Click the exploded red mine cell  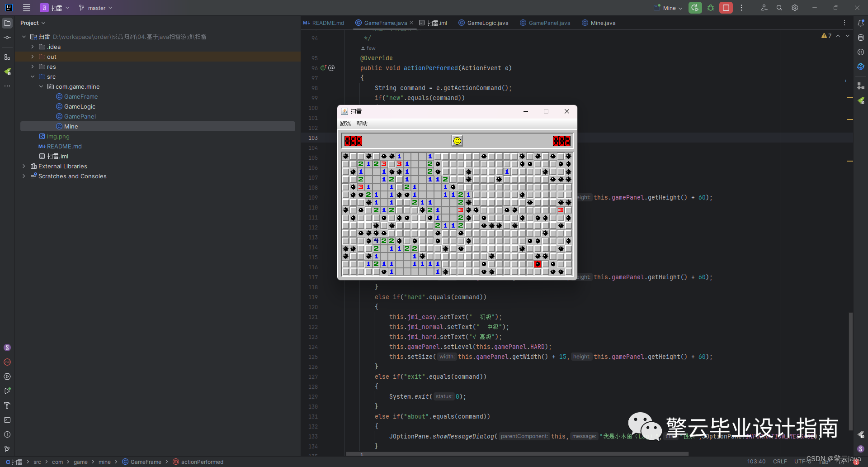pyautogui.click(x=538, y=264)
